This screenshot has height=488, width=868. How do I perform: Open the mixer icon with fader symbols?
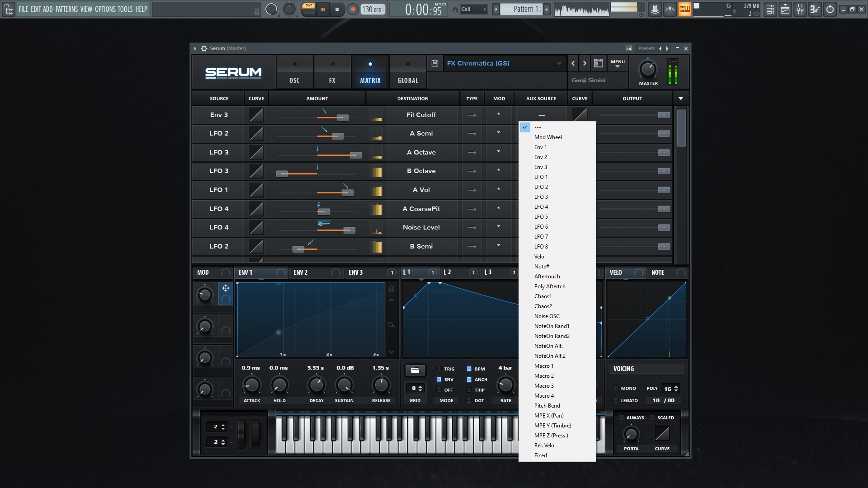[800, 9]
